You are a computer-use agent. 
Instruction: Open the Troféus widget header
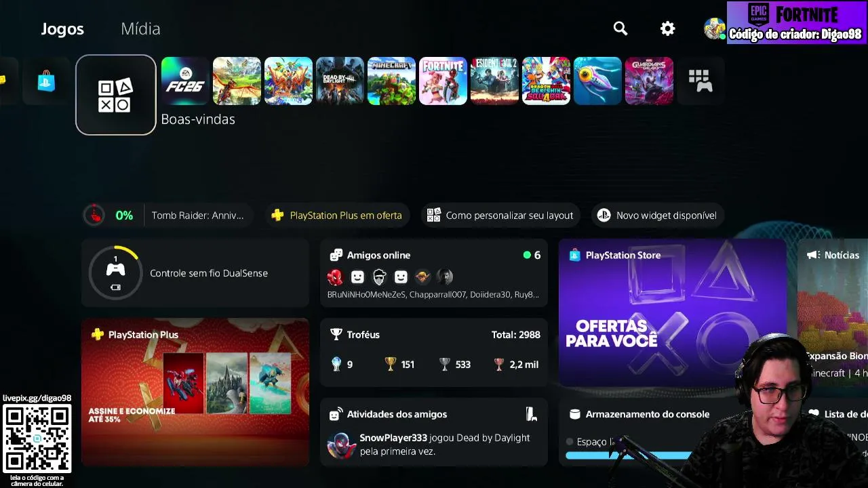pyautogui.click(x=355, y=335)
